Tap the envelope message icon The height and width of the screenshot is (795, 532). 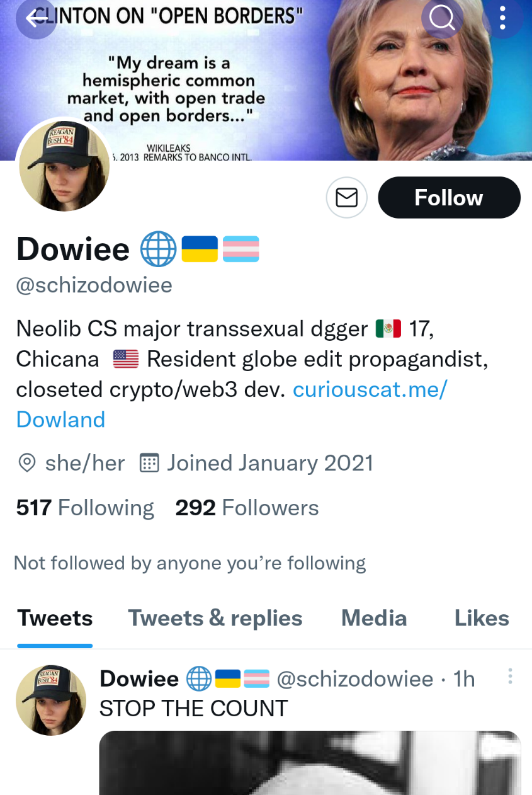pos(346,198)
